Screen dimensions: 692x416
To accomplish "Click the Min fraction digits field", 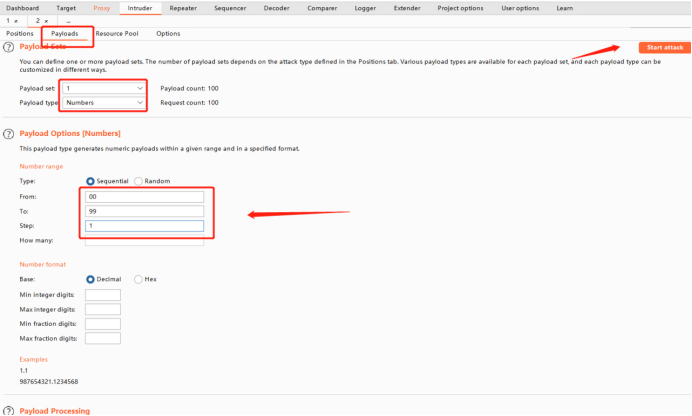I will 103,324.
